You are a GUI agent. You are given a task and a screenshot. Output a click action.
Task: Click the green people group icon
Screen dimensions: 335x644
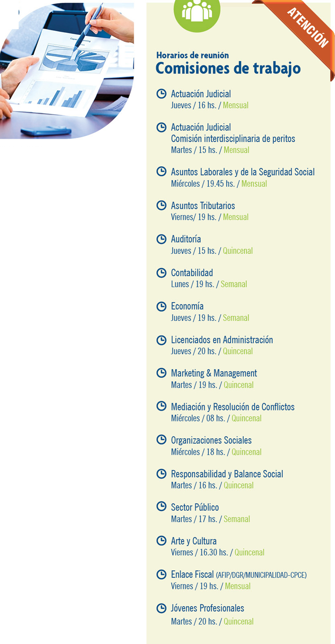pyautogui.click(x=197, y=12)
